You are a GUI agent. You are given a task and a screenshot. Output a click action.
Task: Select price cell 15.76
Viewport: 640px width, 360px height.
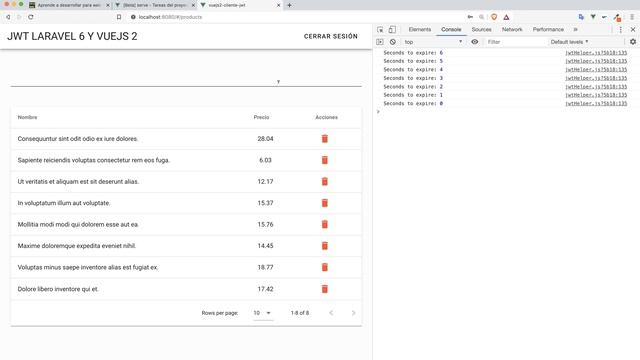[265, 224]
